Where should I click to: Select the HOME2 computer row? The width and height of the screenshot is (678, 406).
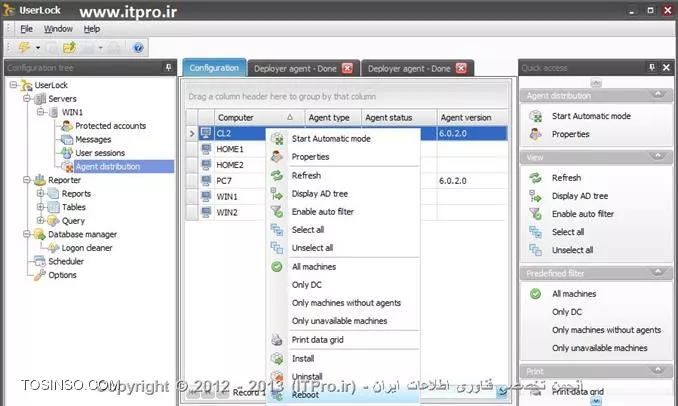pyautogui.click(x=230, y=165)
